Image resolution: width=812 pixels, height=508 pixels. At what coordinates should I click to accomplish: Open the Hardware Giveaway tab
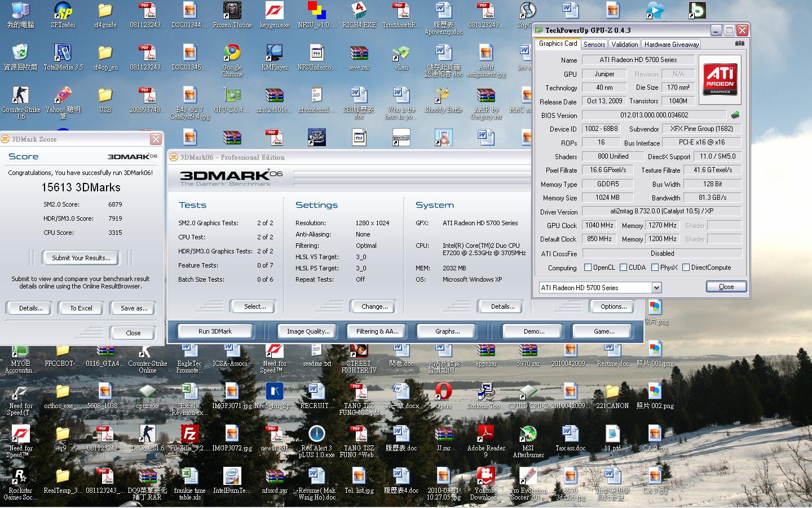[672, 44]
